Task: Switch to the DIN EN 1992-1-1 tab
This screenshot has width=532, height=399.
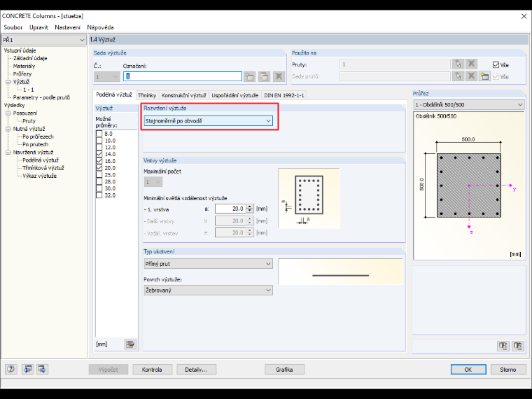Action: (284, 95)
